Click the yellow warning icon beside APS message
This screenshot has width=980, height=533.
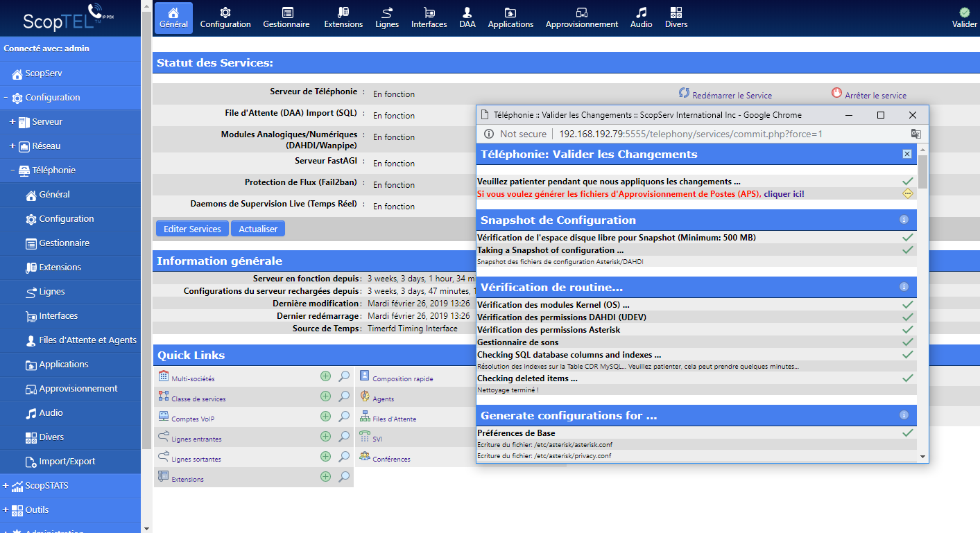point(907,194)
